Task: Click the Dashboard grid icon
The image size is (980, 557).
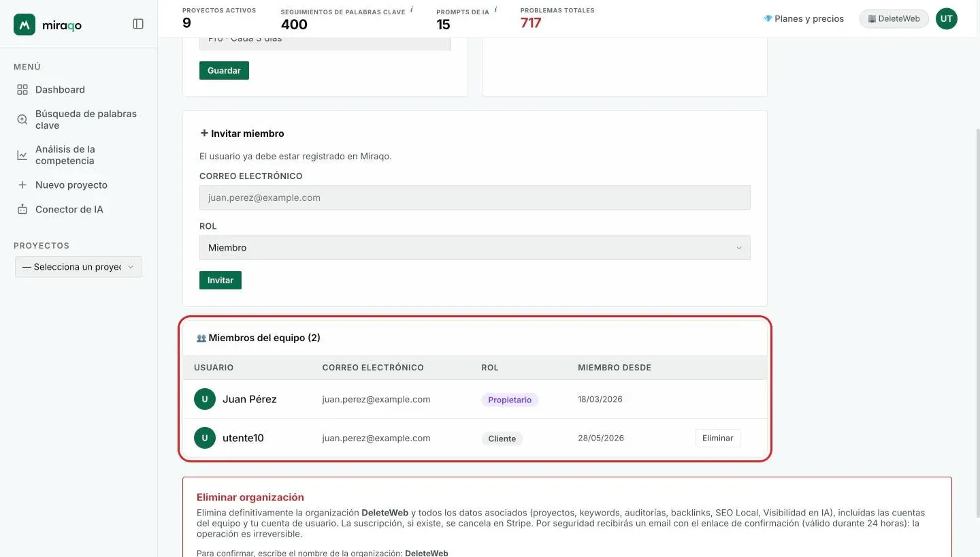Action: [22, 89]
